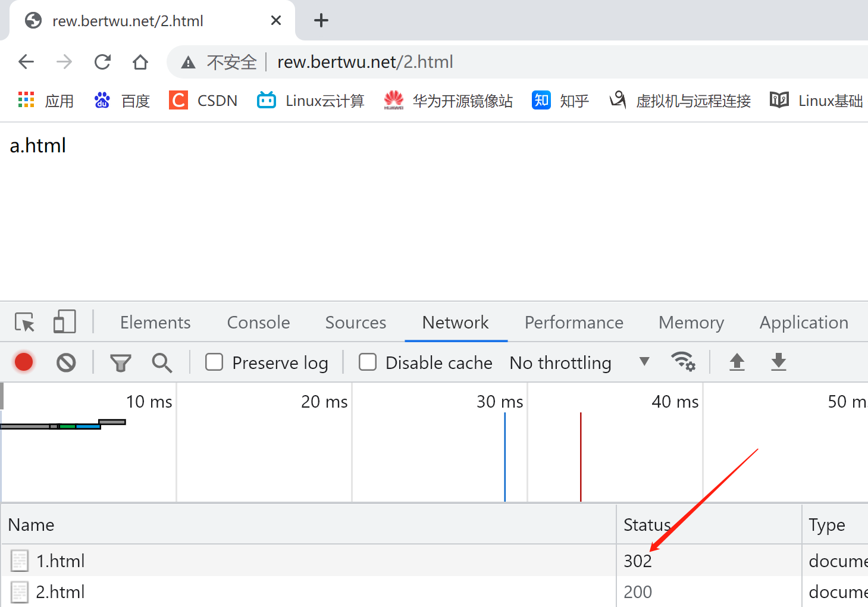Image resolution: width=868 pixels, height=607 pixels.
Task: Toggle the network filter funnel
Action: click(120, 362)
